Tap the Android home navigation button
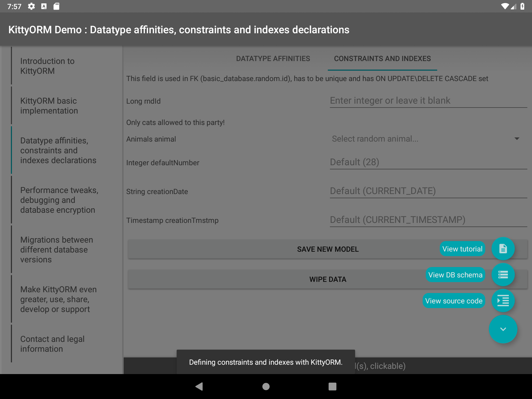This screenshot has height=399, width=532. pyautogui.click(x=266, y=387)
